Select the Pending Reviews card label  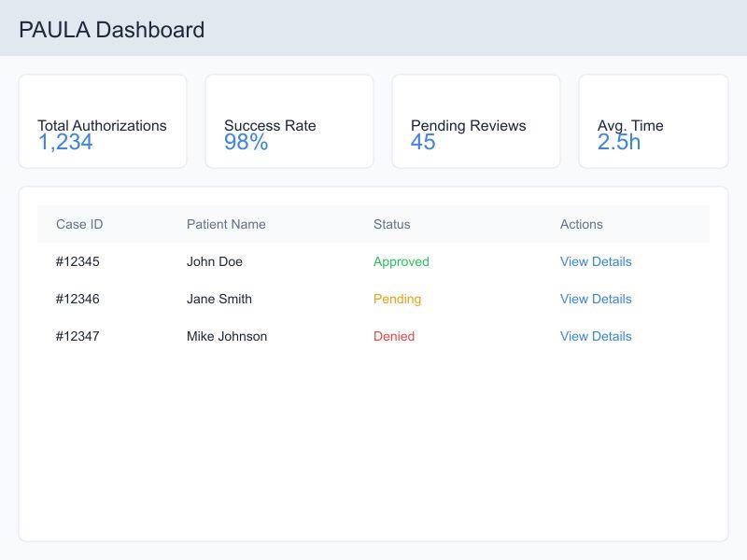tap(469, 126)
